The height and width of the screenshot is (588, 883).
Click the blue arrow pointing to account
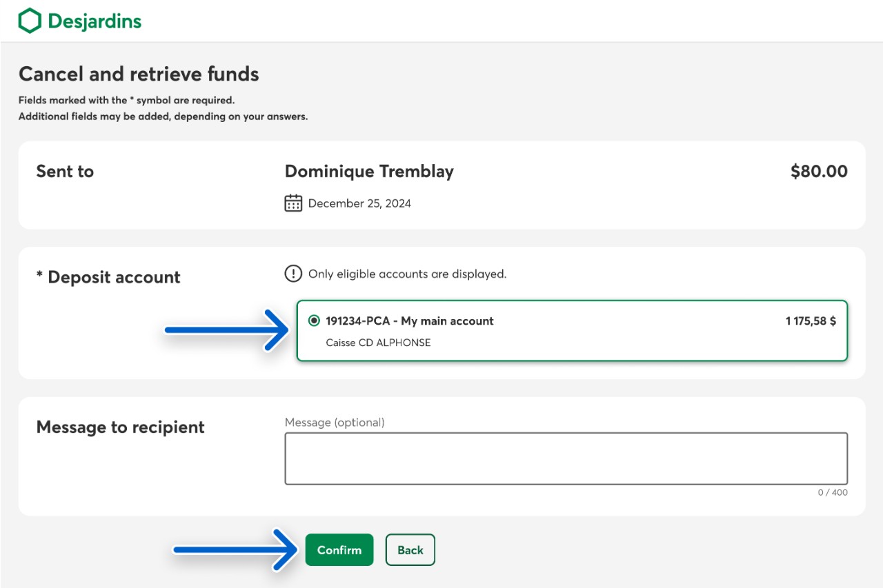(x=228, y=330)
